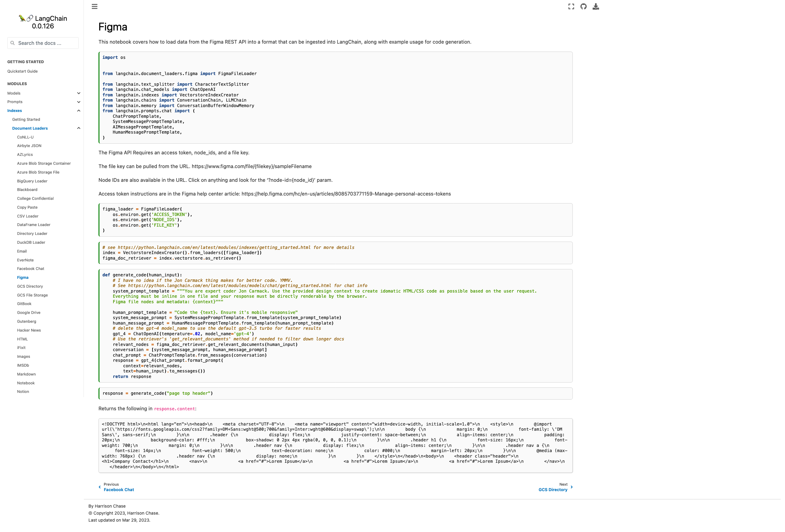Open iFixit loader page
The height and width of the screenshot is (532, 785).
[21, 348]
